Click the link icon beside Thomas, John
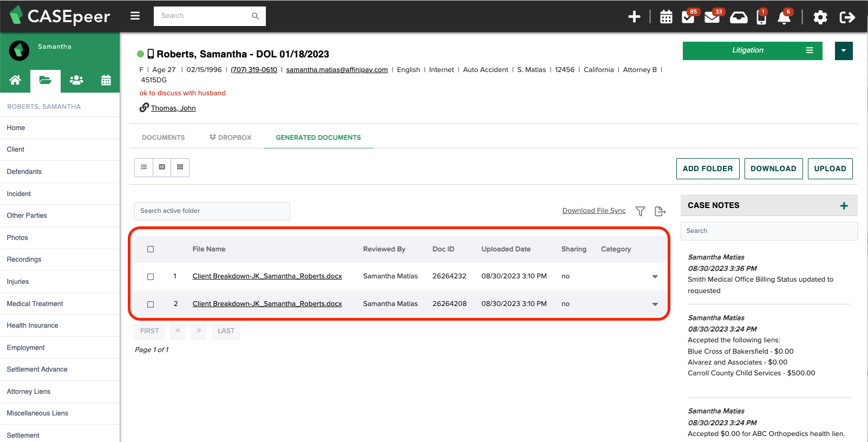The height and width of the screenshot is (442, 868). tap(144, 107)
